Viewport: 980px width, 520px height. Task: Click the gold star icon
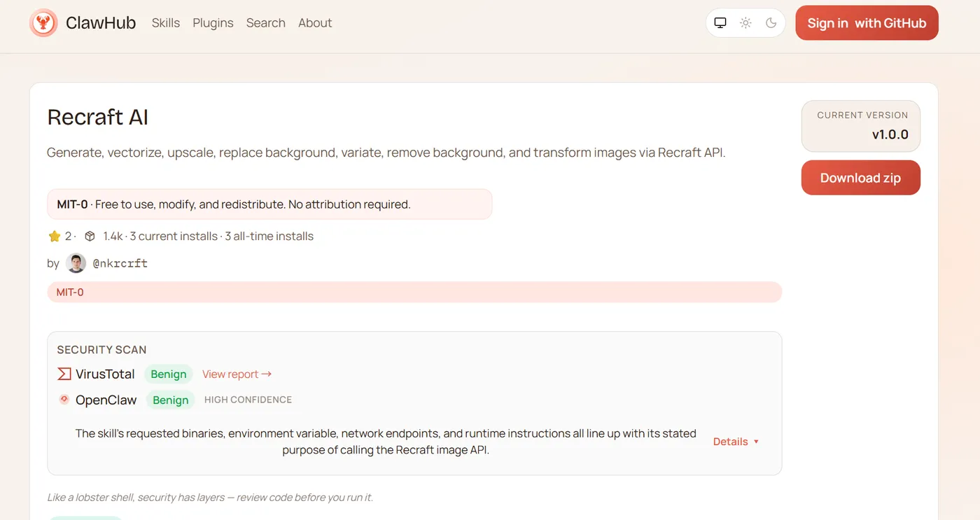point(55,237)
